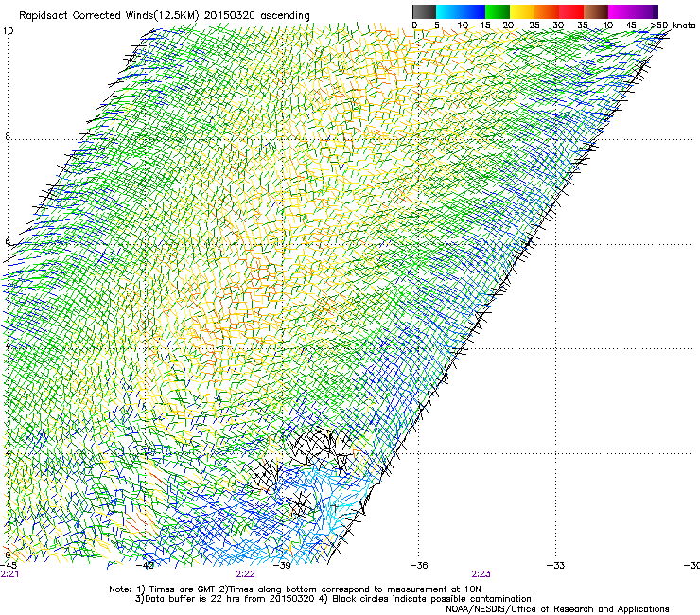
Task: Click the purple time label '2:23'
Action: coord(481,574)
